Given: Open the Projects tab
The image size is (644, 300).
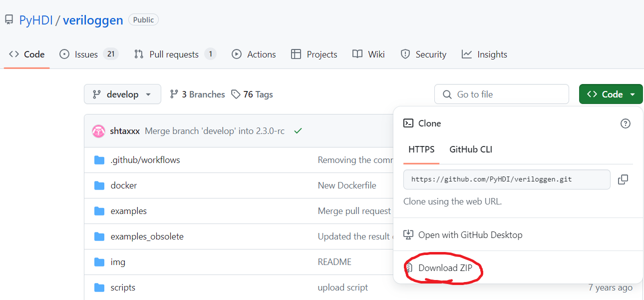Looking at the screenshot, I should (314, 54).
